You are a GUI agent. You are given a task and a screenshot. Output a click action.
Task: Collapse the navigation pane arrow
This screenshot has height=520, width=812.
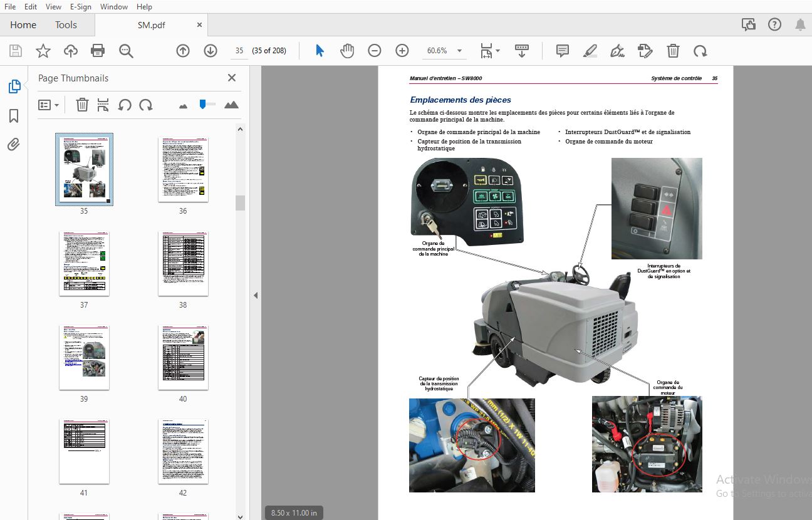(x=256, y=296)
